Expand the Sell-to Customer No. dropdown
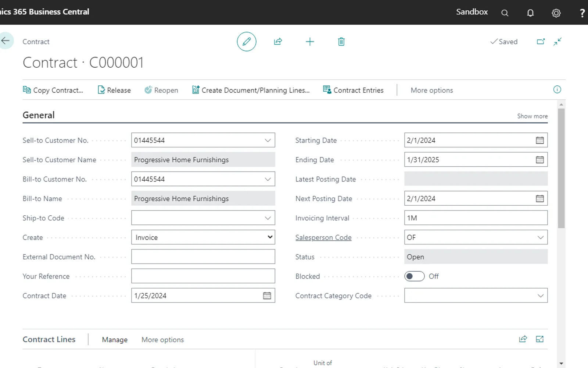Viewport: 588px width, 368px height. 268,140
